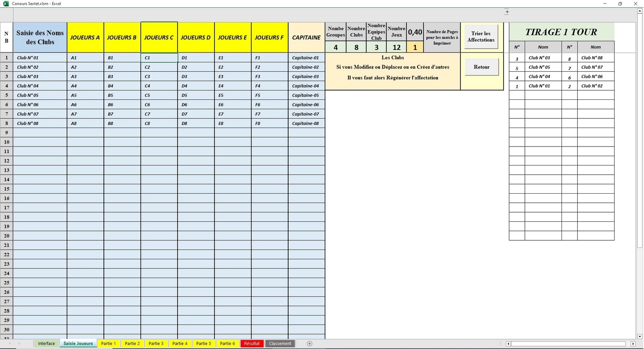This screenshot has height=349, width=644.
Task: Switch to the Partie 2 tab
Action: (x=132, y=343)
